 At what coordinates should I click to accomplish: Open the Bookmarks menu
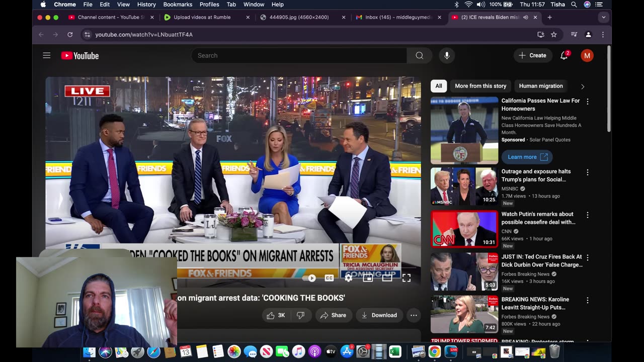[178, 5]
